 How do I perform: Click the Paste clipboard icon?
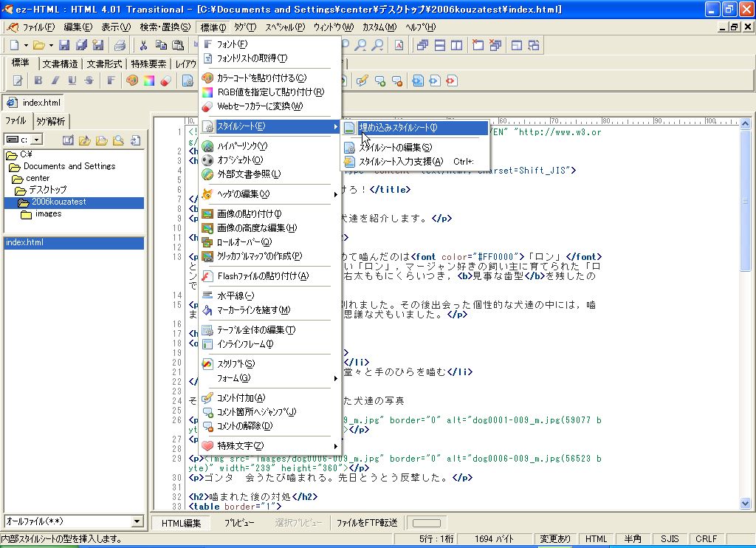pyautogui.click(x=178, y=45)
